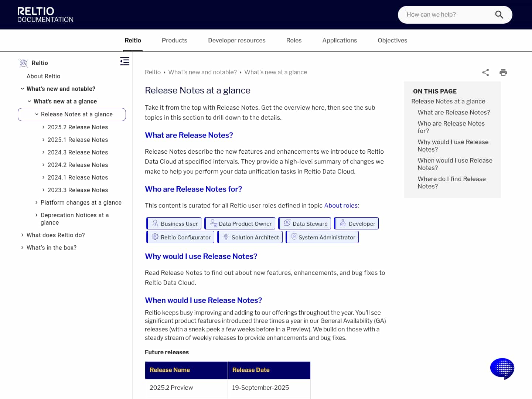Click the Data Product Owner role icon

tap(213, 223)
